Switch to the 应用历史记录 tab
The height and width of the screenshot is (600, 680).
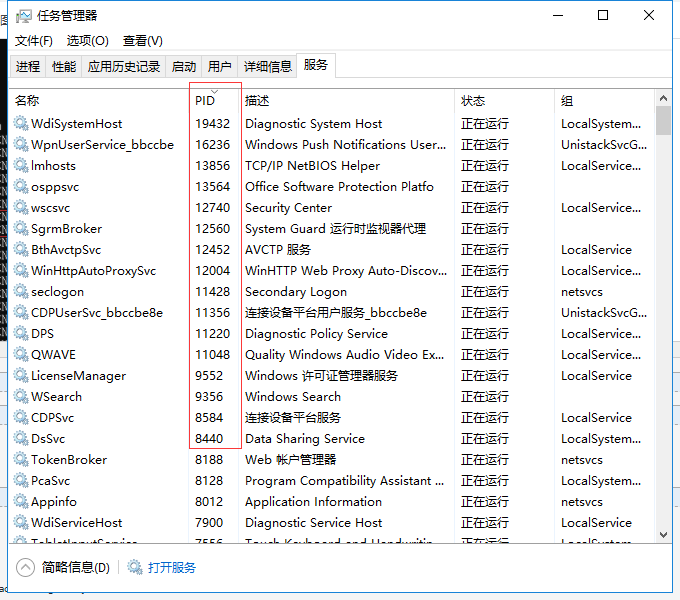(x=124, y=67)
